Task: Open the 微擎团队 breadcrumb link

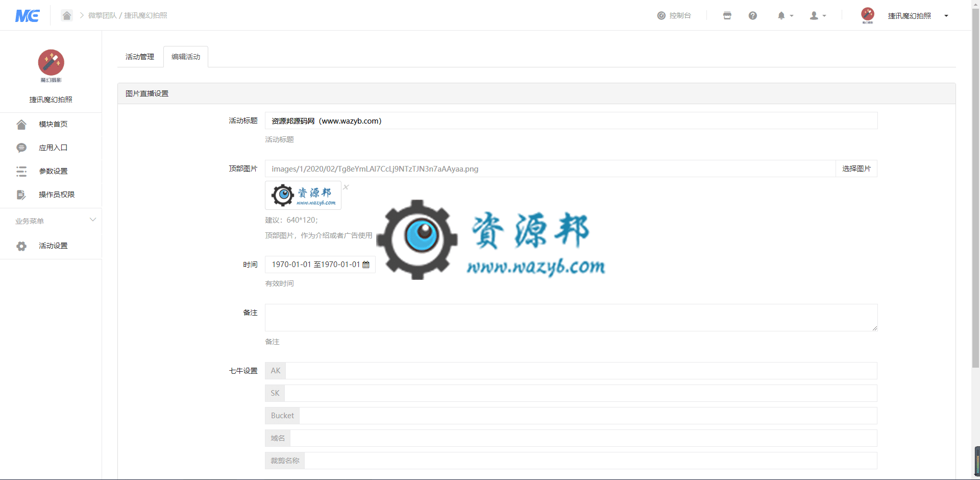Action: coord(102,15)
